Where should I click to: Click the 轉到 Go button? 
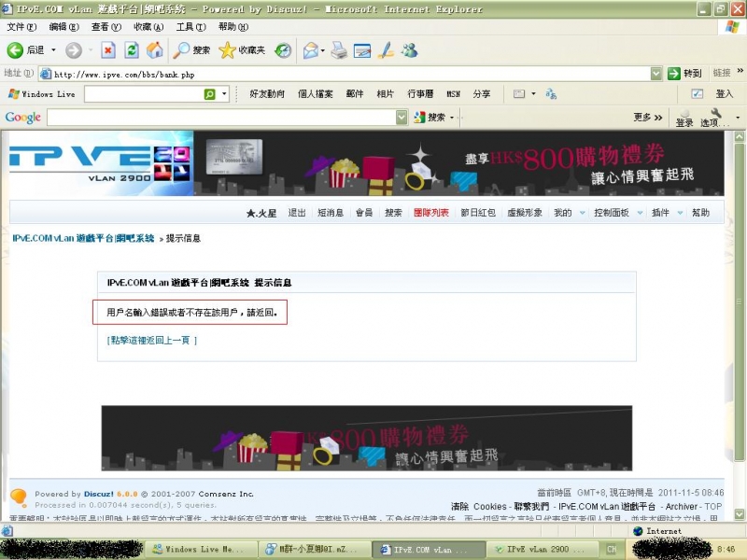point(685,73)
